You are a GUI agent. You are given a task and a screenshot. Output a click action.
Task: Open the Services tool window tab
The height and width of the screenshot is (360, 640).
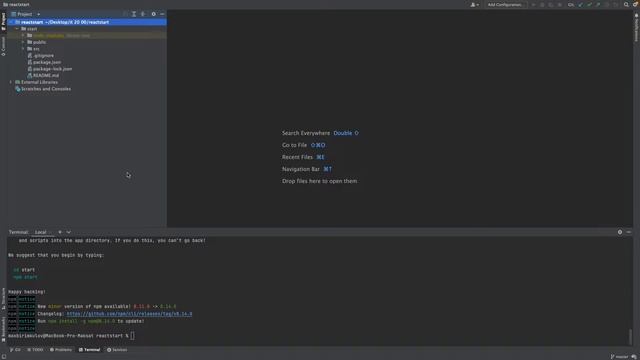[117, 350]
